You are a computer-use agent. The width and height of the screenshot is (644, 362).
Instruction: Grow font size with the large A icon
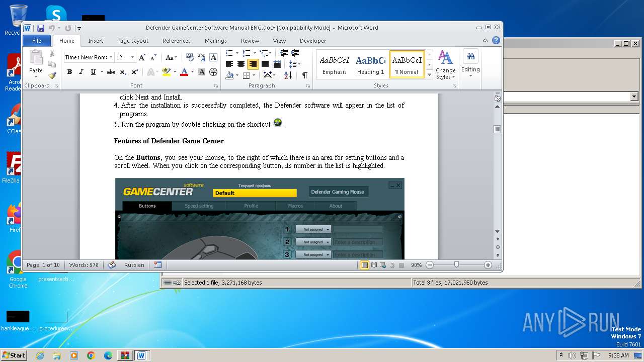(x=142, y=57)
